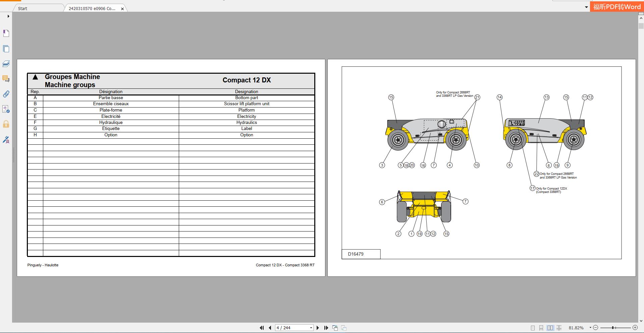Open the Bookmarks panel
The width and height of the screenshot is (644, 333).
tap(6, 33)
